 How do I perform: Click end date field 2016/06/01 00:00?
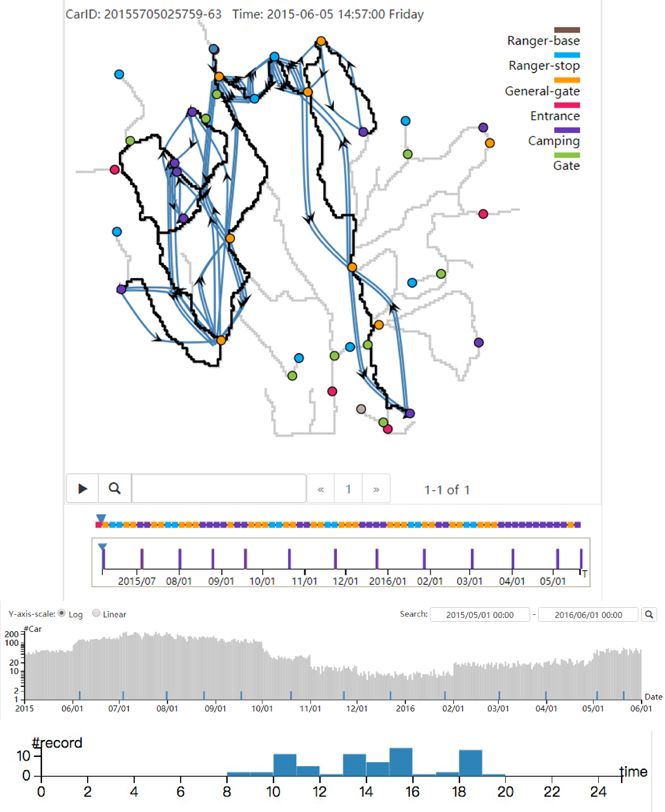(588, 614)
